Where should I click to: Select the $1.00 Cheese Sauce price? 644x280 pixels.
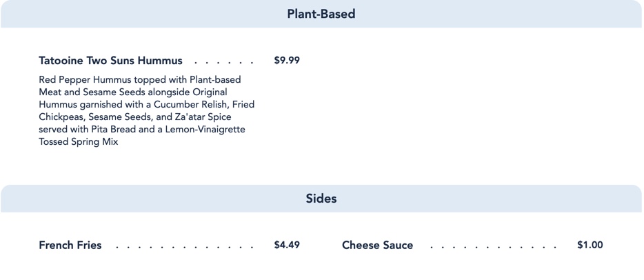(x=590, y=245)
